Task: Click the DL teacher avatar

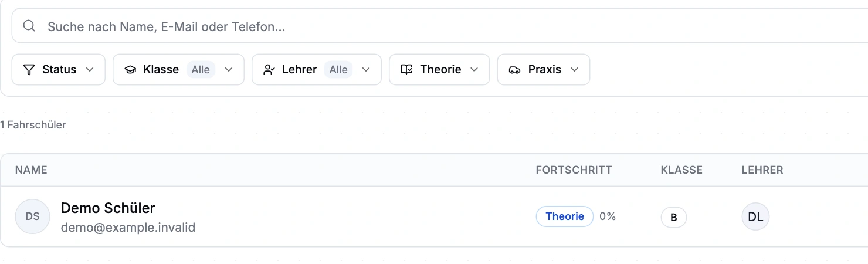Action: click(x=755, y=216)
